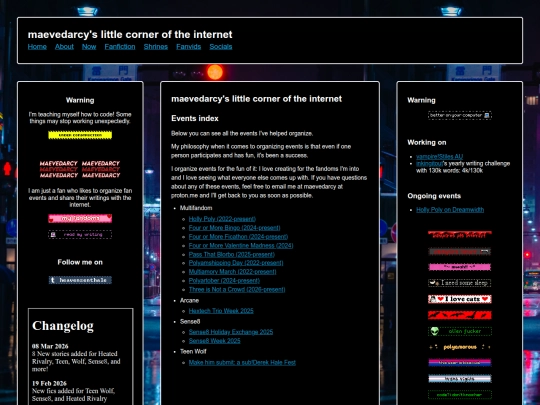Click the red dripping vampire badge
This screenshot has width=540, height=405.
[460, 235]
